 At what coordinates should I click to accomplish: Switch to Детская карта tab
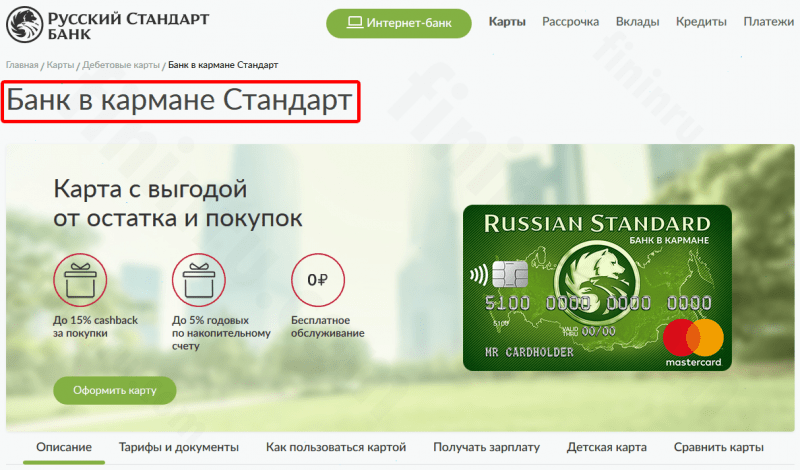[x=607, y=447]
